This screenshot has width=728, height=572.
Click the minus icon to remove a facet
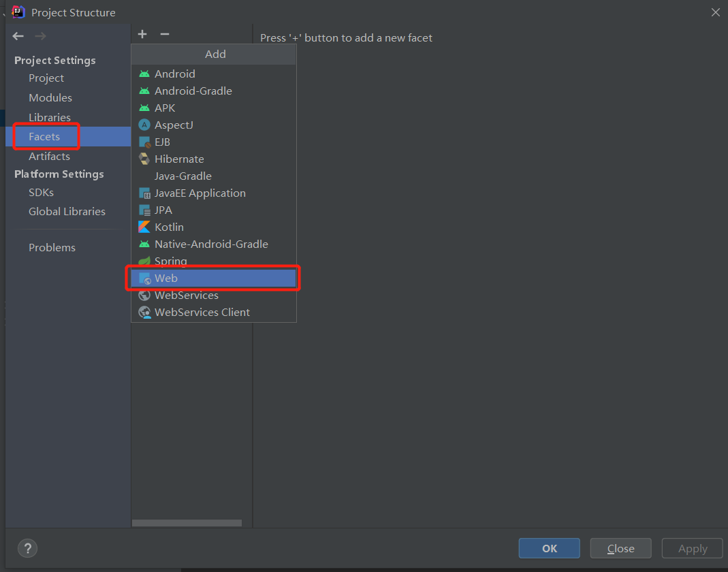click(x=165, y=34)
